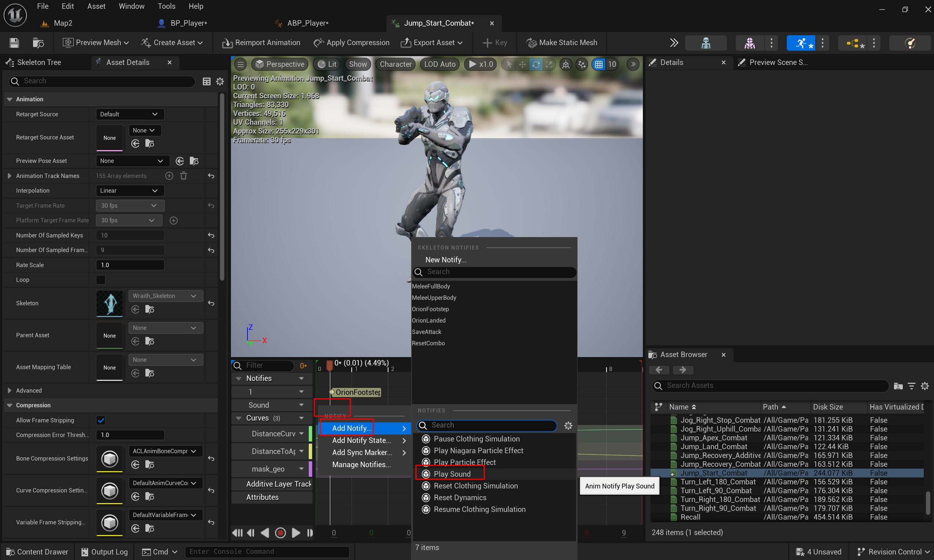Image resolution: width=934 pixels, height=560 pixels.
Task: Open the Retarget Source Default dropdown
Action: coord(130,114)
